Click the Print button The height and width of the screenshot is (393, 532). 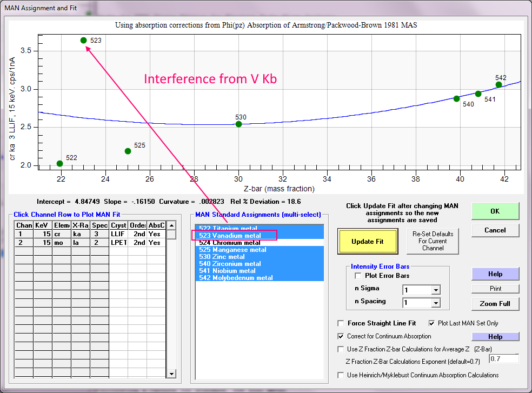click(x=495, y=289)
